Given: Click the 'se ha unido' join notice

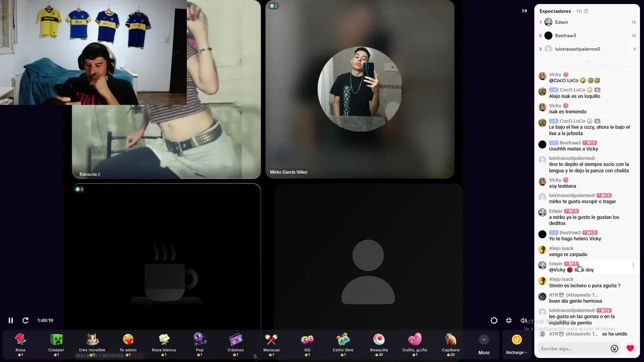Looking at the screenshot, I should point(614,334).
